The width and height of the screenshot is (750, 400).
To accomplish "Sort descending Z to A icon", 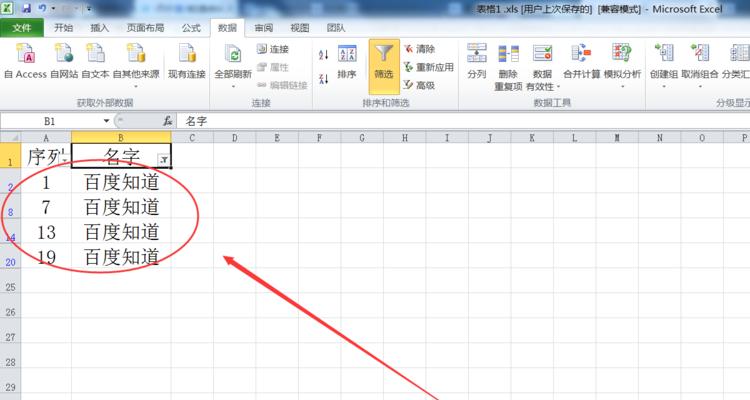I will pyautogui.click(x=323, y=78).
